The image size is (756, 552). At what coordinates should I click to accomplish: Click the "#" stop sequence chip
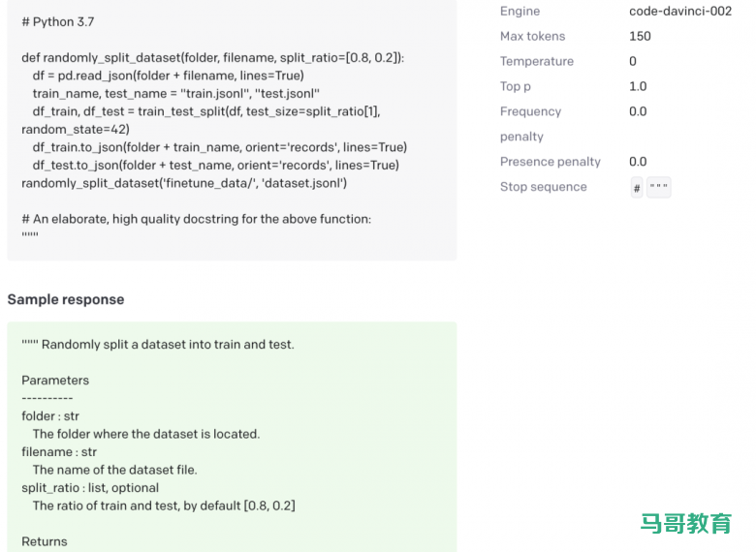637,188
